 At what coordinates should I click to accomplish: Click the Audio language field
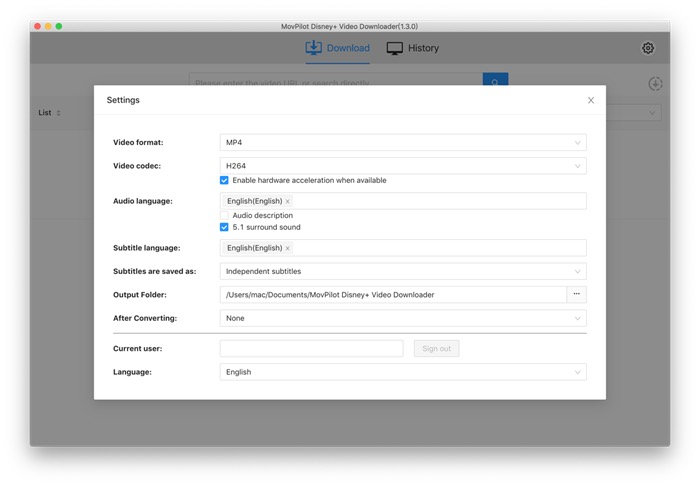(403, 201)
